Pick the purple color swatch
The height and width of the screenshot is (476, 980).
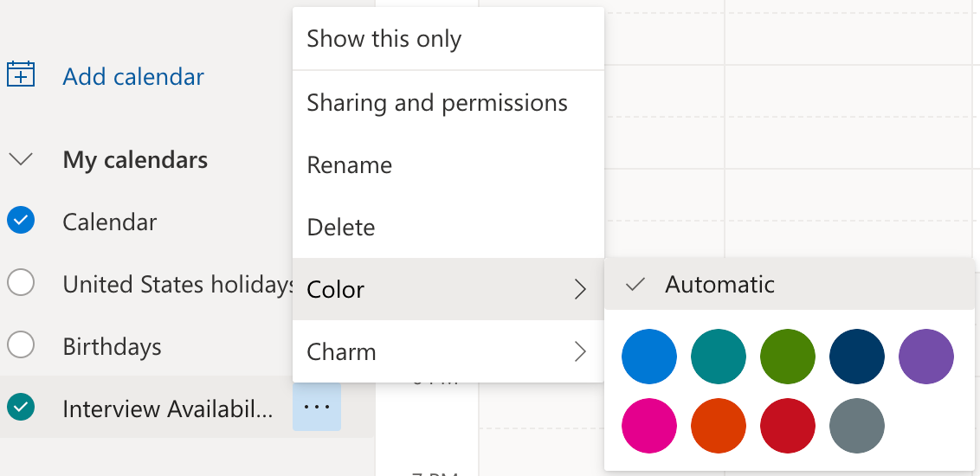coord(925,356)
